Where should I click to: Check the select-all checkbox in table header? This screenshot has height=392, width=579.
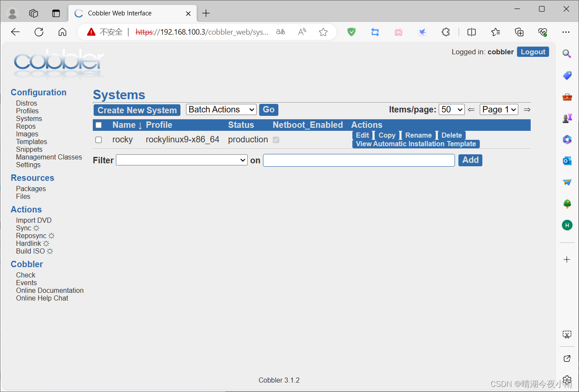coord(99,125)
